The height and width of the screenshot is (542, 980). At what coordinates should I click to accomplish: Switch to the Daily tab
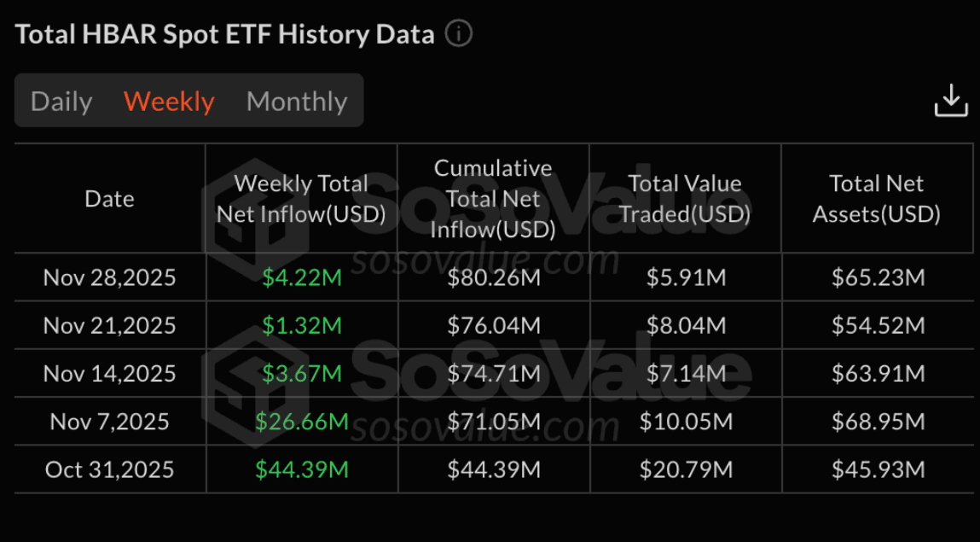[61, 102]
